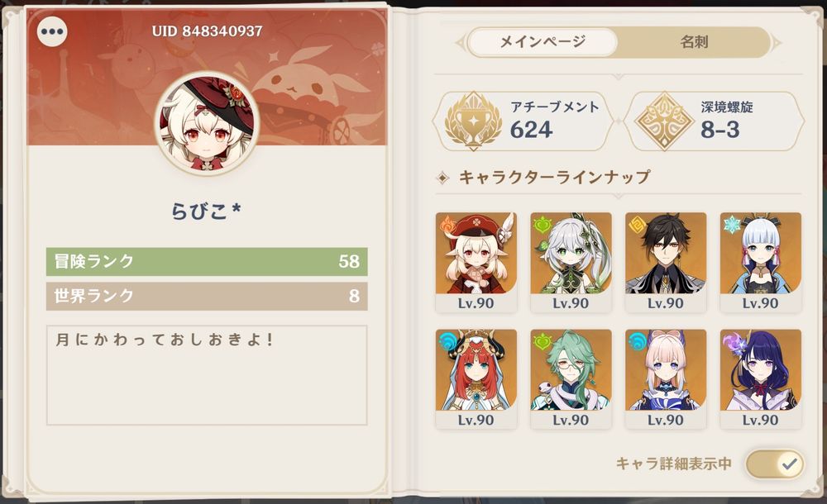Open the three-dot options menu
827x504 pixels.
tap(52, 31)
